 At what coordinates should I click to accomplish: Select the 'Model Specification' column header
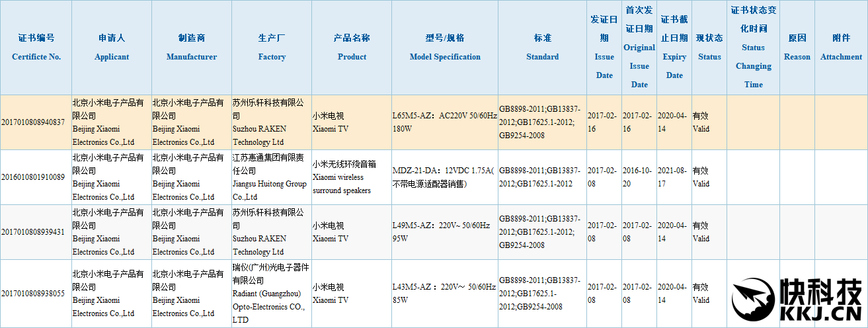[445, 48]
